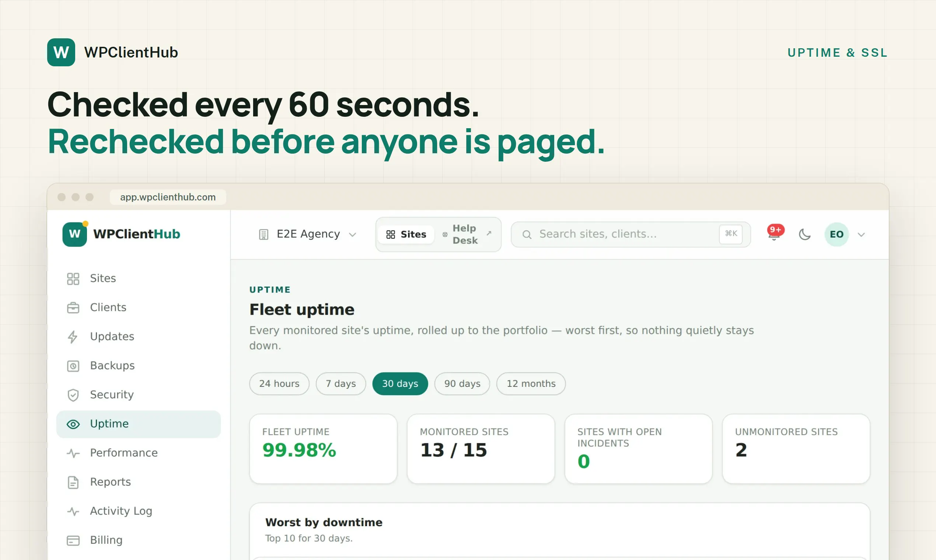
Task: Click the E2E Agency building icon
Action: pyautogui.click(x=263, y=234)
